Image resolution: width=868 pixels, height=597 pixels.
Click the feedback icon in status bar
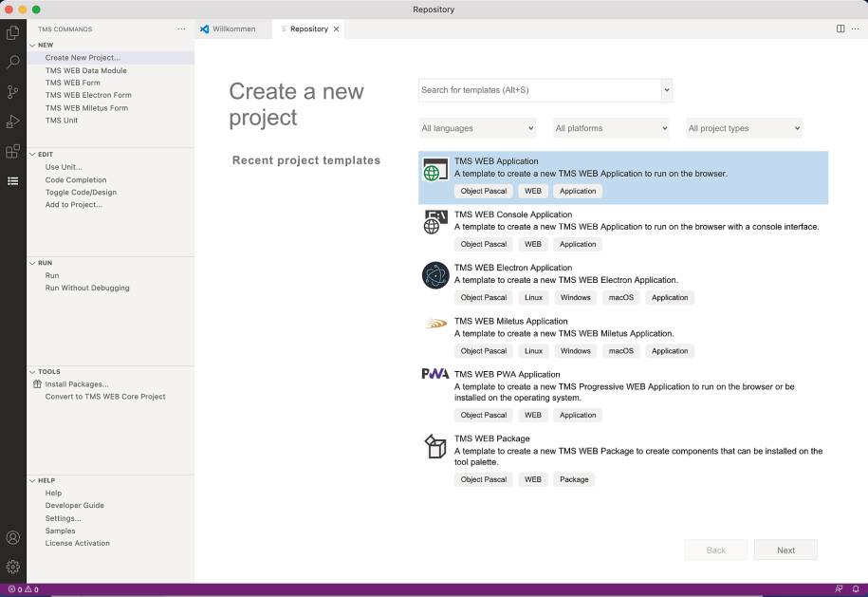pyautogui.click(x=839, y=589)
